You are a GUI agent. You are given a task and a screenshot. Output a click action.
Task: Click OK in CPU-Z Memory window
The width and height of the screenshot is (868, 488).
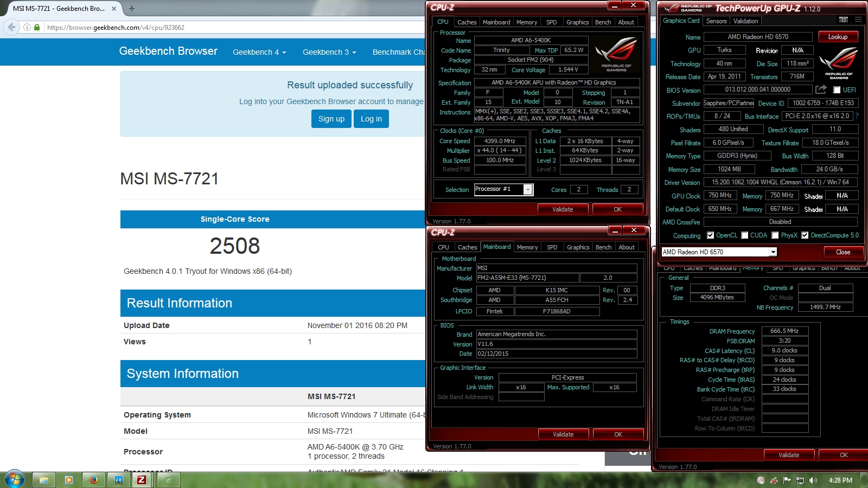point(843,455)
